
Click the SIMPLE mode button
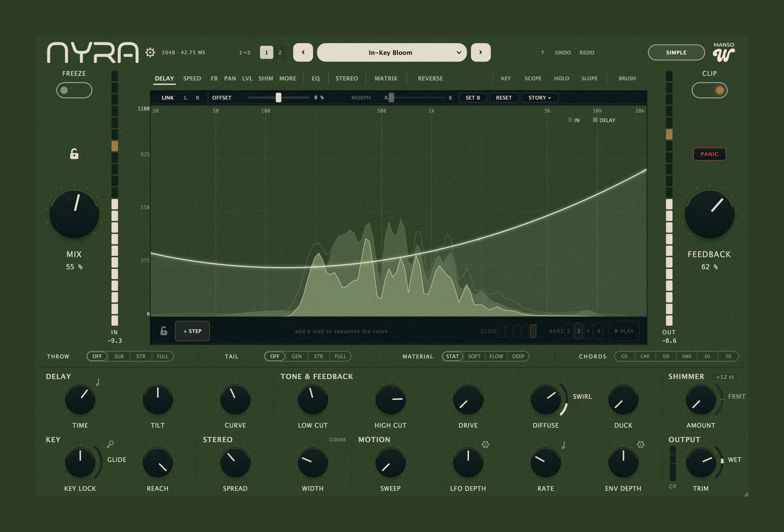(676, 52)
